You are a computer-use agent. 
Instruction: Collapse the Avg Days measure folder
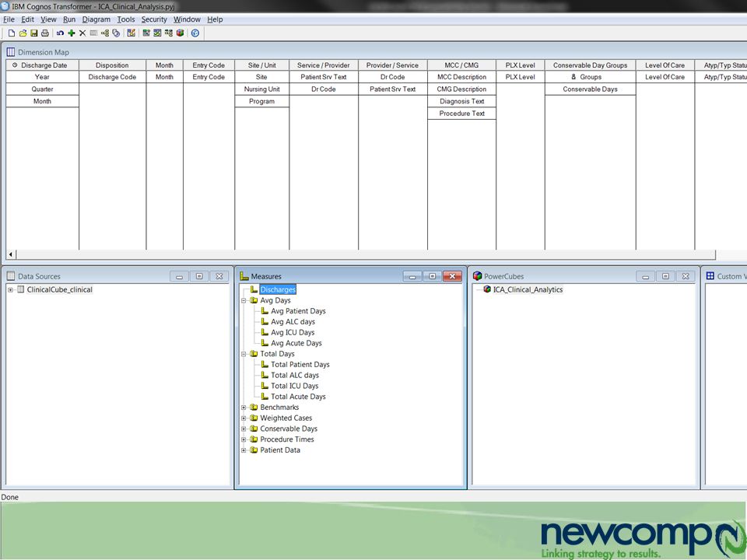pos(244,300)
